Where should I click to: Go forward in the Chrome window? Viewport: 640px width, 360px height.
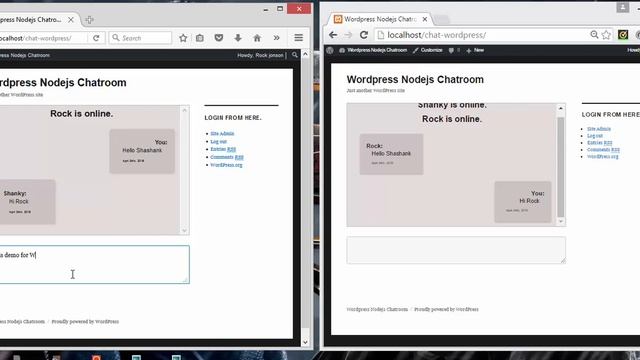click(x=348, y=35)
